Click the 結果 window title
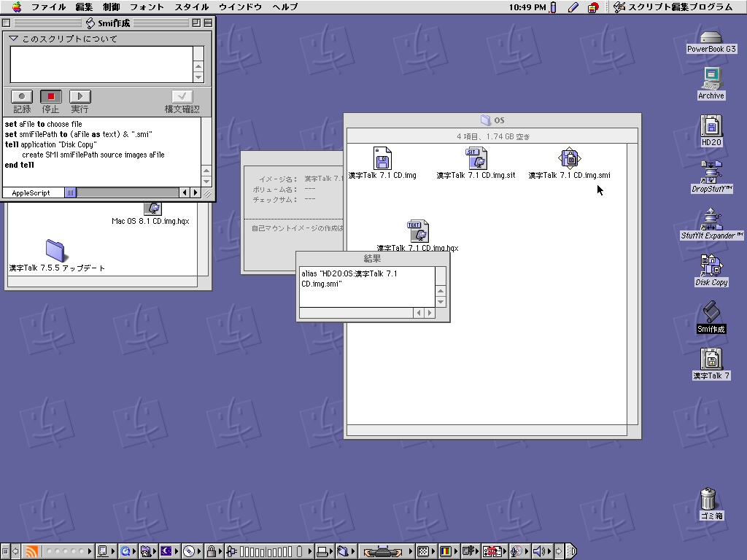Viewport: 747px width, 560px height. [x=372, y=258]
